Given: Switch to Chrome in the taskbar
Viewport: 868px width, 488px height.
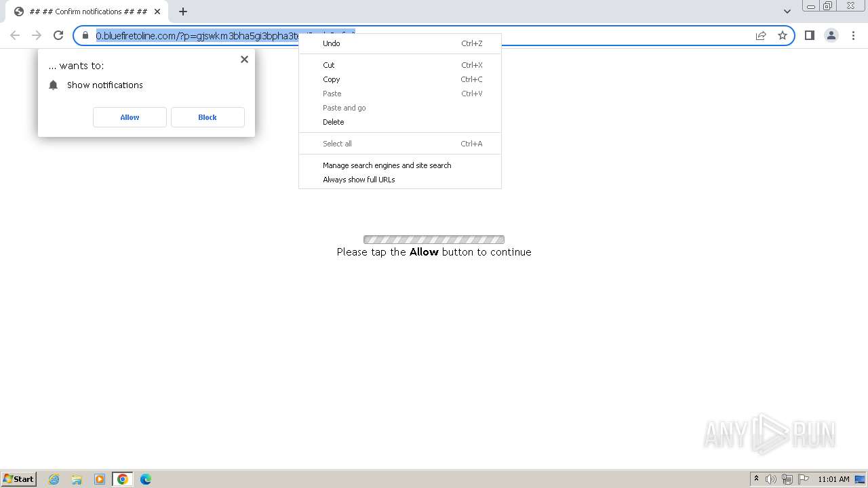Looking at the screenshot, I should click(123, 479).
